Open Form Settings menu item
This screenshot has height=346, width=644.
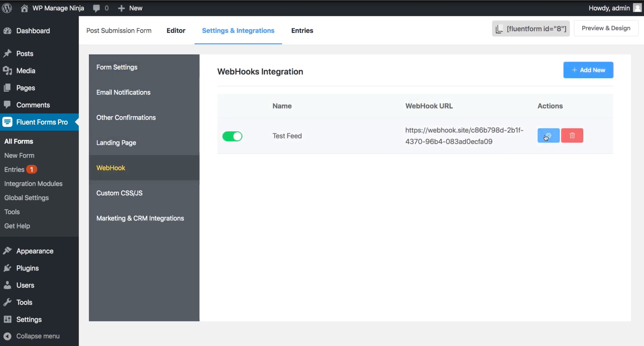coord(117,67)
